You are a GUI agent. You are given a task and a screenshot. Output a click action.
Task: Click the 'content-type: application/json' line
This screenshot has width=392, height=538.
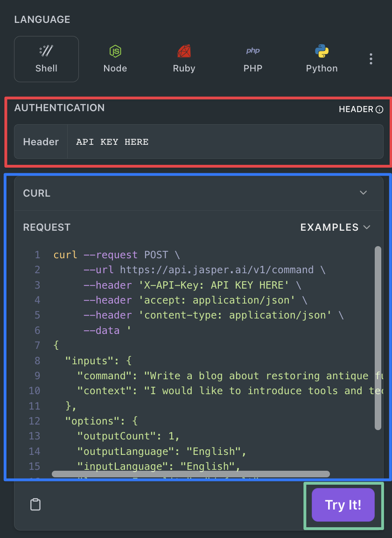tap(214, 315)
